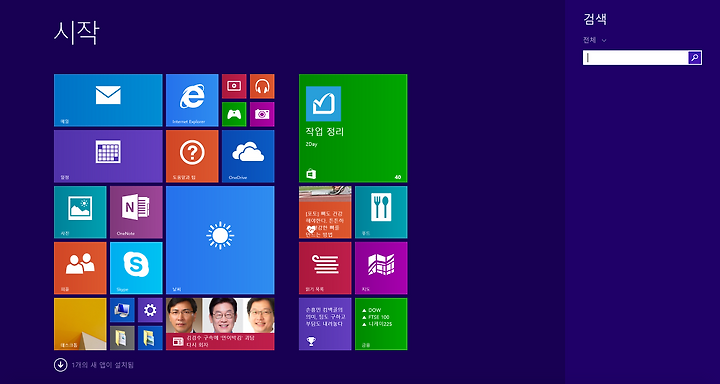Open the People tile
The height and width of the screenshot is (384, 720).
tap(80, 268)
